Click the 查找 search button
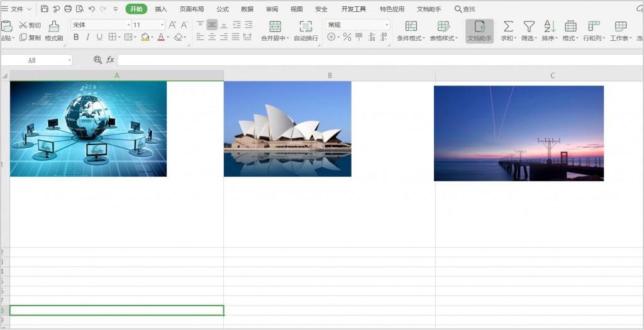The height and width of the screenshot is (330, 644). pyautogui.click(x=465, y=9)
